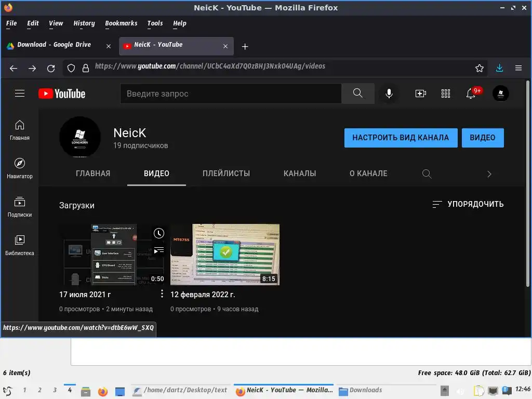Switch to /home/dartz/Desktop/text taskbar window
Image resolution: width=532 pixels, height=399 pixels.
point(180,391)
